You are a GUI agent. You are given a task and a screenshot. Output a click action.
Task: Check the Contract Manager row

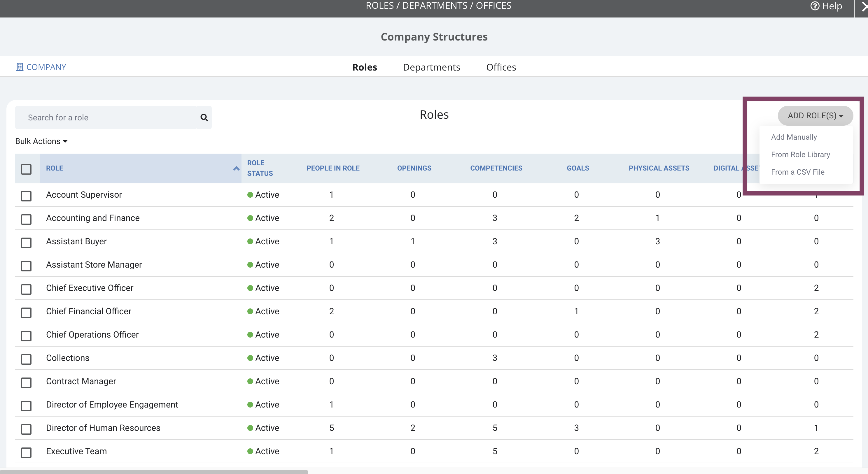26,382
